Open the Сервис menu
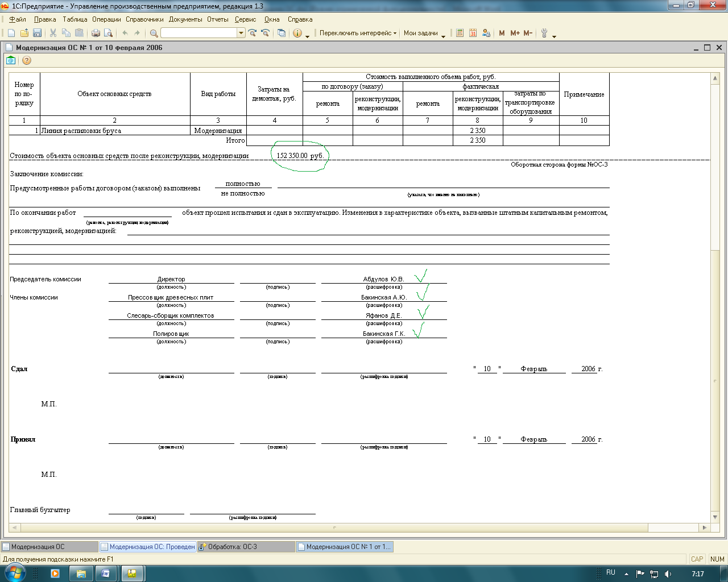The width and height of the screenshot is (728, 582). (x=246, y=19)
